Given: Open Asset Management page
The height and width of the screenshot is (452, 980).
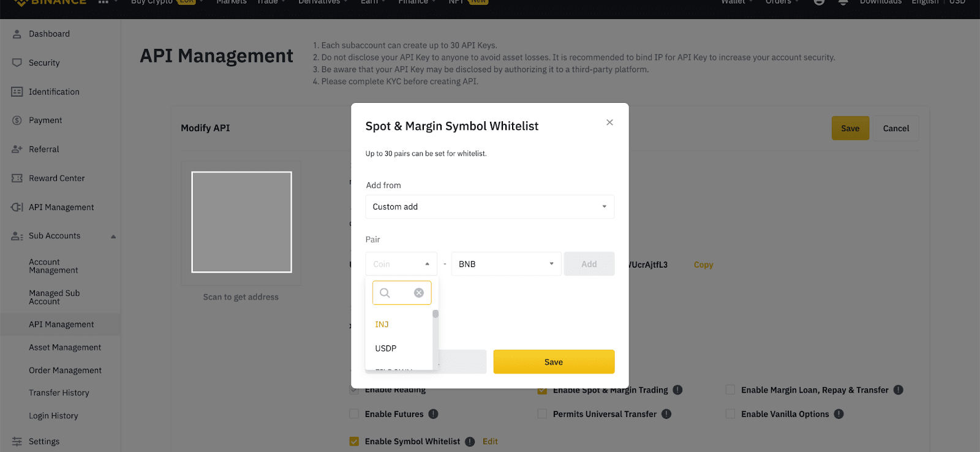Looking at the screenshot, I should [x=65, y=348].
